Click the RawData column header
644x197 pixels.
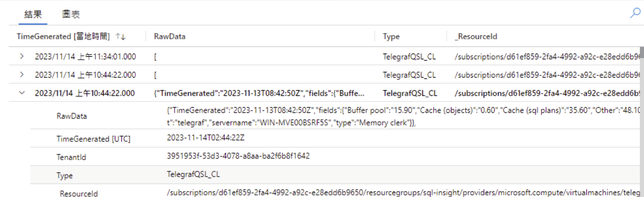point(170,37)
